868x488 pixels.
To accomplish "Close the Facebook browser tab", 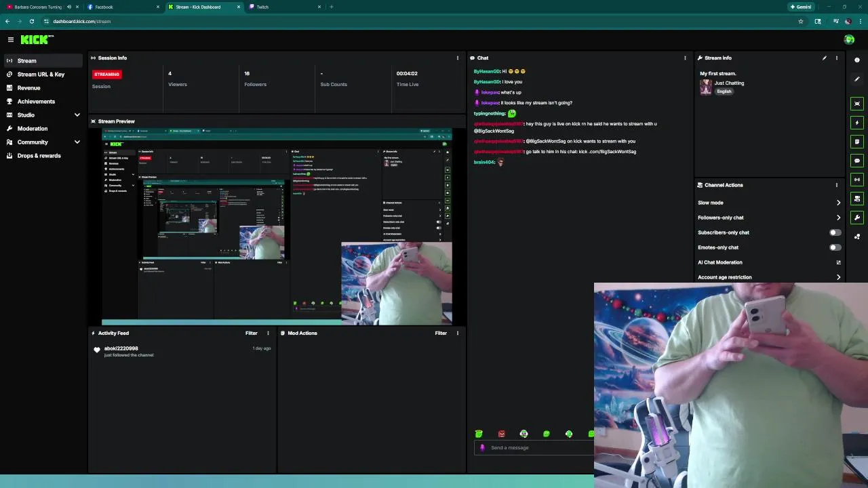I will tap(158, 7).
